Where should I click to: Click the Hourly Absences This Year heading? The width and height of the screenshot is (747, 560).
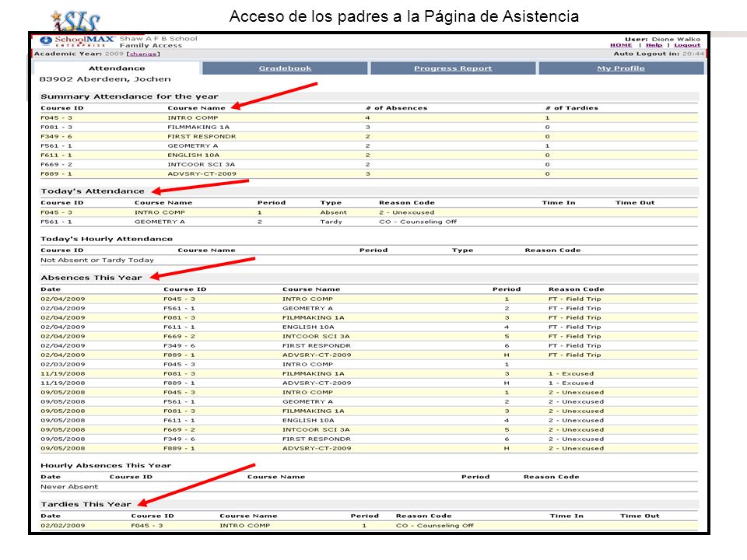pyautogui.click(x=106, y=465)
